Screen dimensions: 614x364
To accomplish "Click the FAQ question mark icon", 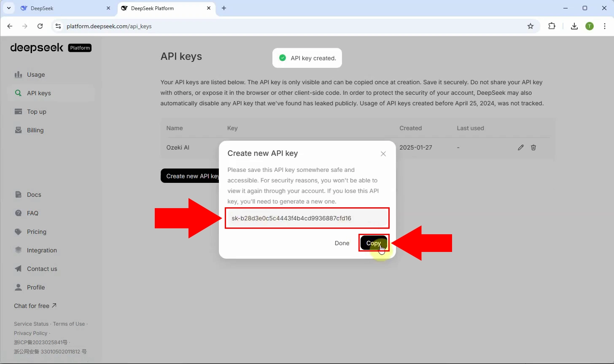I will tap(18, 213).
